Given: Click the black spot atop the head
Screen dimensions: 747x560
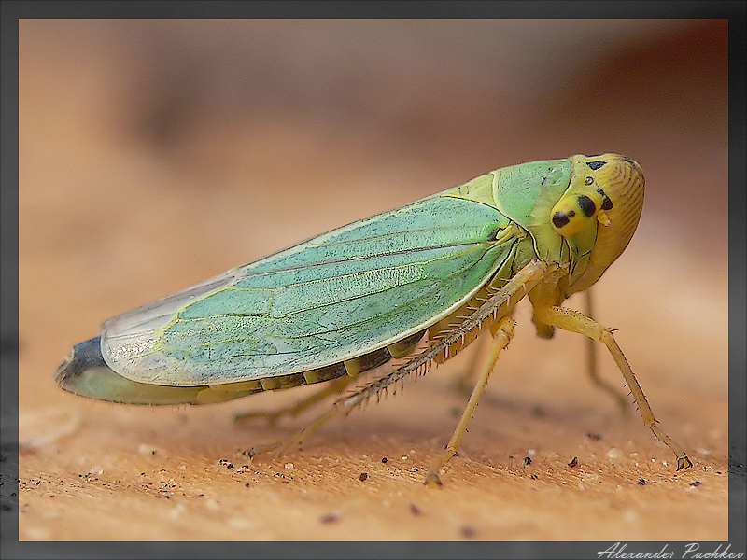Looking at the screenshot, I should (596, 165).
